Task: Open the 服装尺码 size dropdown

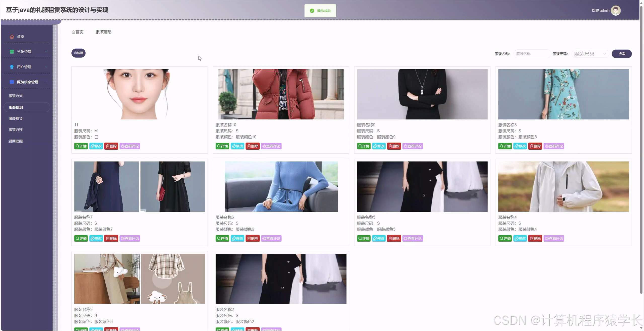Action: (590, 54)
